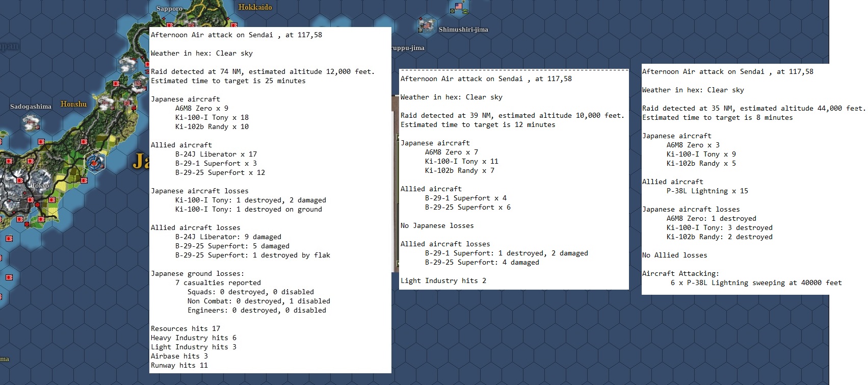Viewport: 868px width, 385px height.
Task: Select 'Estimated time to target is 25 minutes'
Action: (x=228, y=81)
